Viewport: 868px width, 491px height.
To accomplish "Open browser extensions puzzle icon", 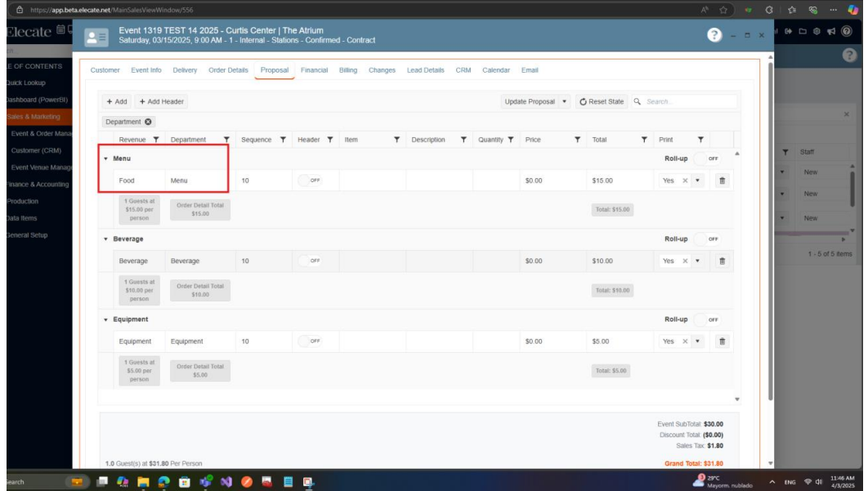I will pos(769,10).
